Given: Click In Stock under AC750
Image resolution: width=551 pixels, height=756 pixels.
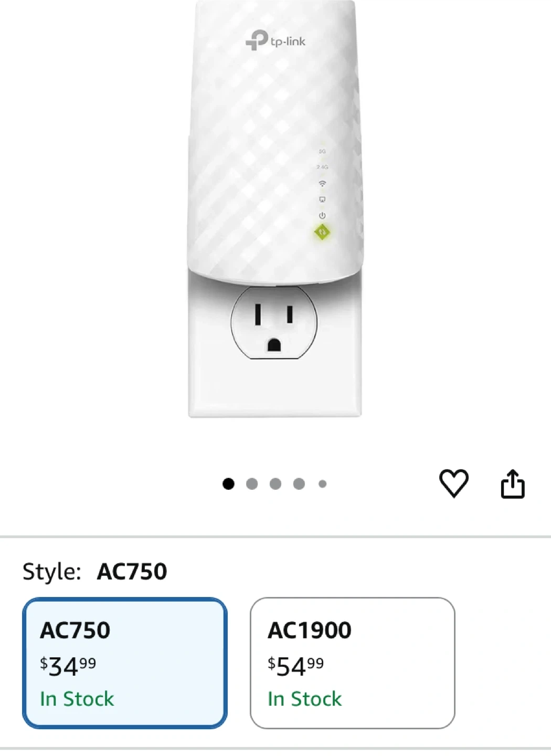Looking at the screenshot, I should point(77,699).
